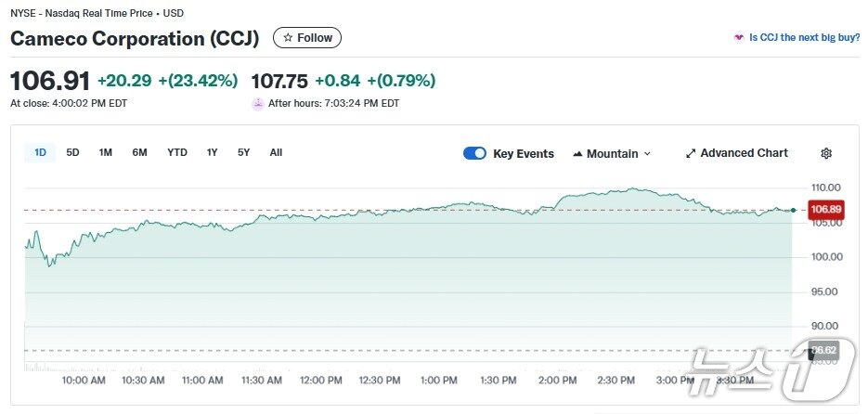Click the after hours moon icon
This screenshot has height=414, width=868.
258,103
